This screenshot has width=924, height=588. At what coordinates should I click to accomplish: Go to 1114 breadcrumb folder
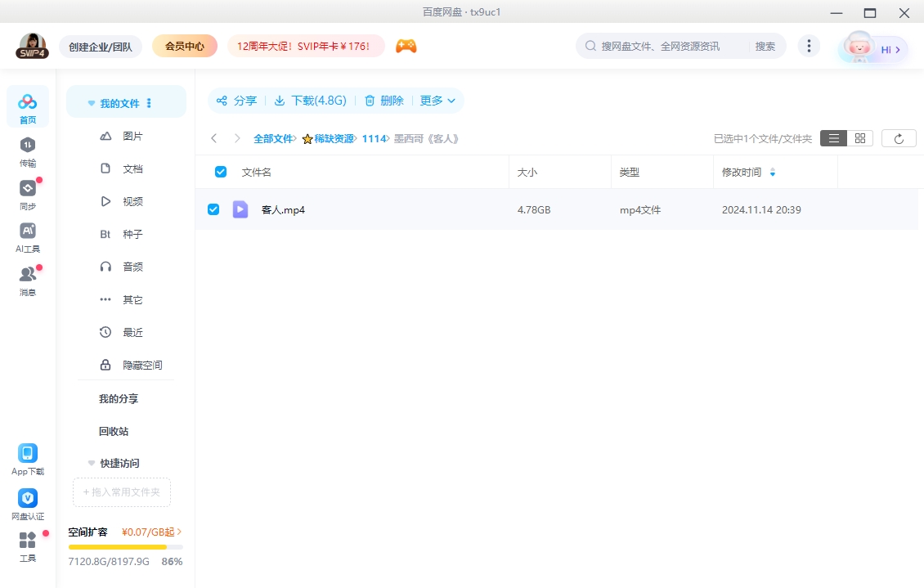pos(374,138)
